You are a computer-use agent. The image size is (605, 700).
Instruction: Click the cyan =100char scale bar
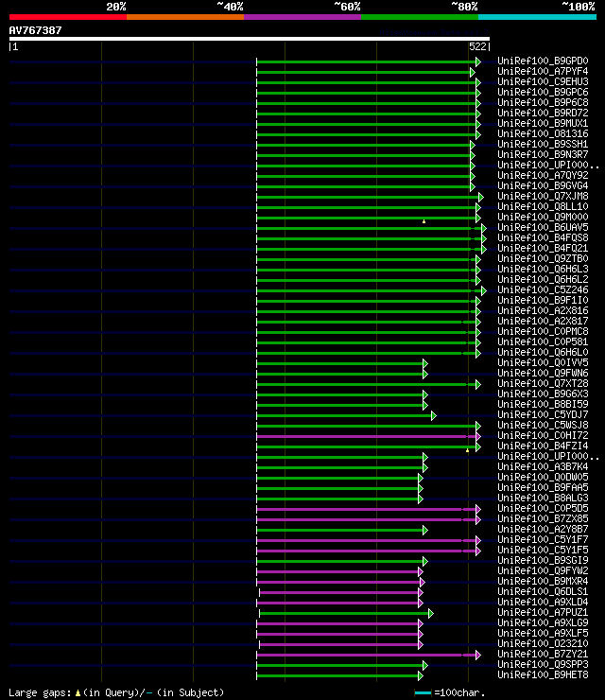423,692
